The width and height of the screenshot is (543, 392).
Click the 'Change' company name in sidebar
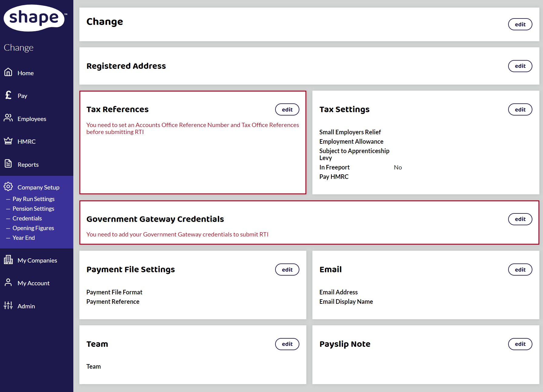coord(18,48)
